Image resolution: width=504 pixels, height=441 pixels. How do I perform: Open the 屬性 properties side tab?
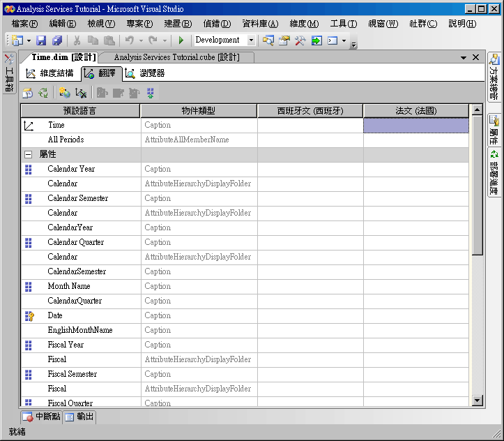pos(494,130)
